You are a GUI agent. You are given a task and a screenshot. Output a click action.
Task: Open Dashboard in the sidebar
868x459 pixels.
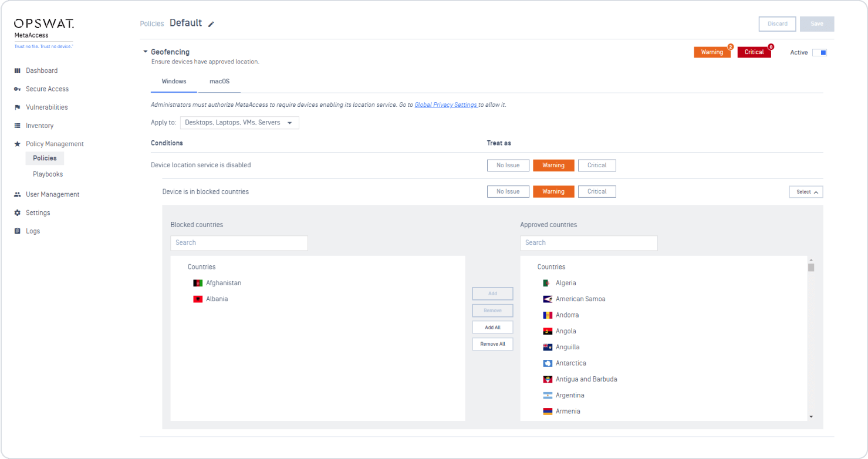(x=42, y=70)
